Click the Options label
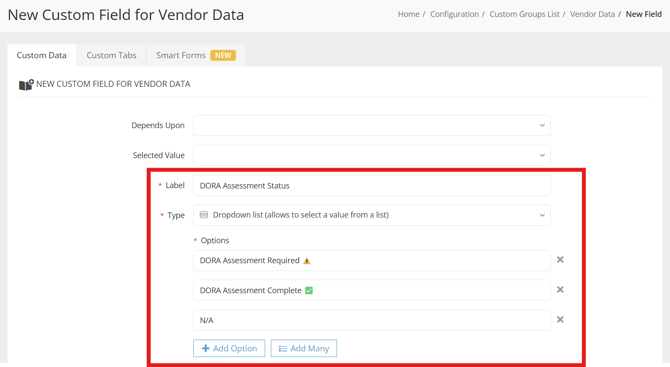 [x=215, y=240]
